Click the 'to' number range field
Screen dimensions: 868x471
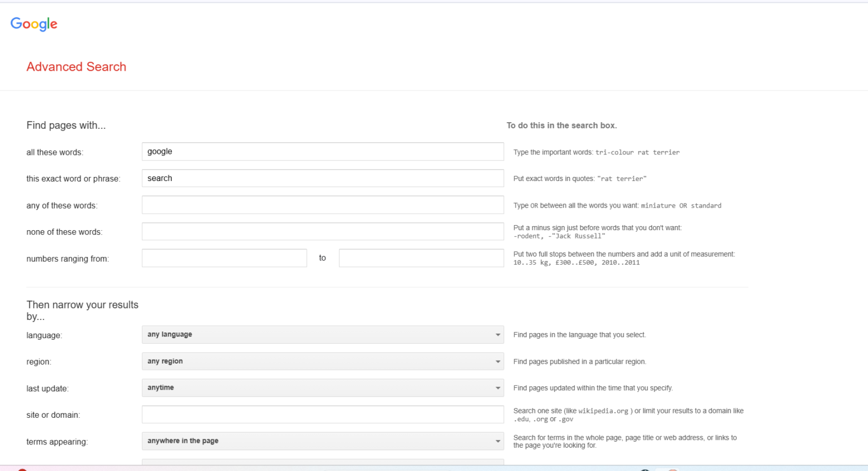421,258
